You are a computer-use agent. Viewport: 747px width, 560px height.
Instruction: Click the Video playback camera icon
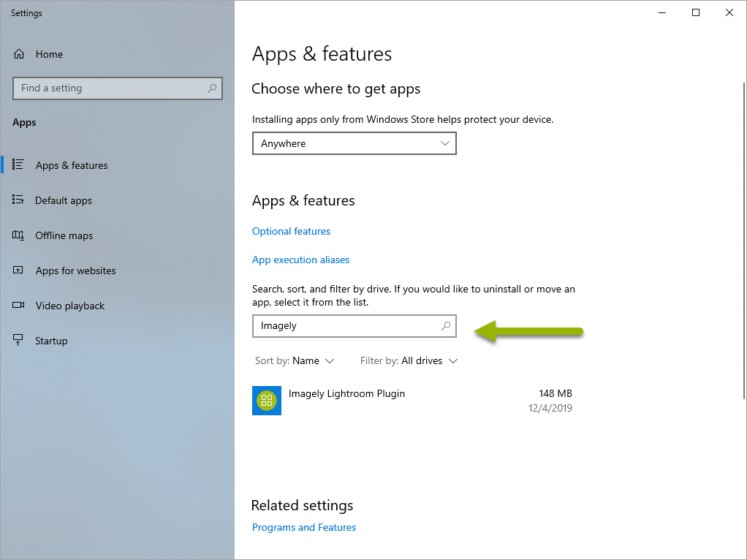pyautogui.click(x=18, y=305)
